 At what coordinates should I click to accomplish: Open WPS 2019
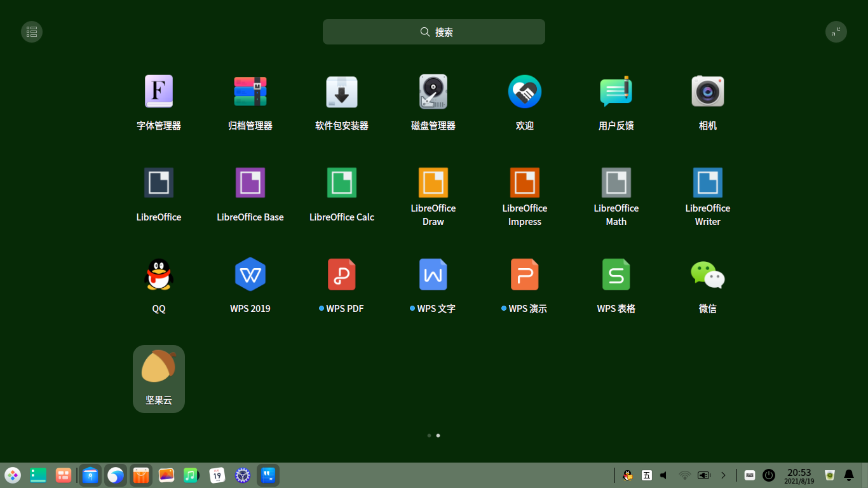[x=250, y=274]
